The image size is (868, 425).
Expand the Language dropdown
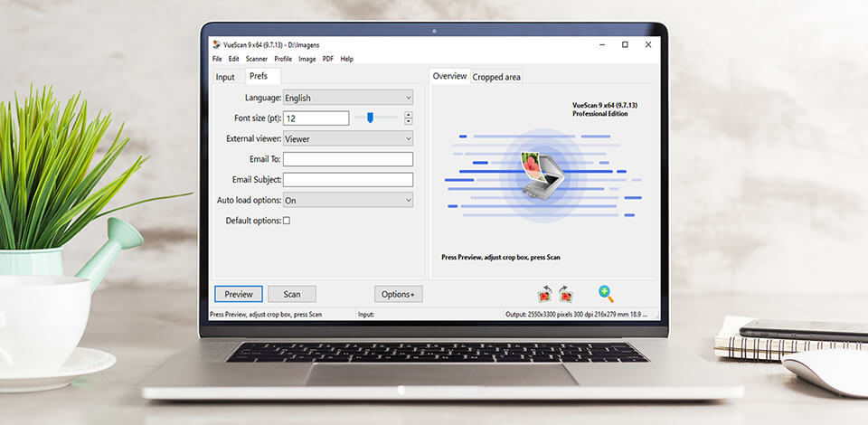(x=348, y=98)
